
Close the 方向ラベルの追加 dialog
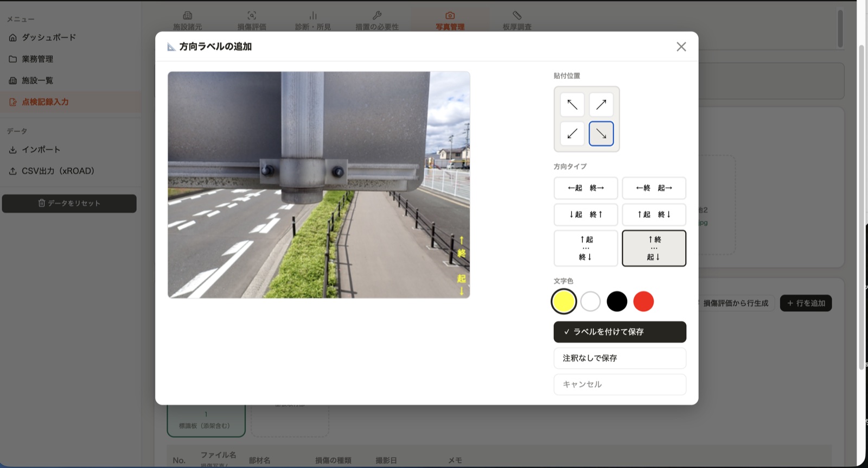pyautogui.click(x=681, y=47)
